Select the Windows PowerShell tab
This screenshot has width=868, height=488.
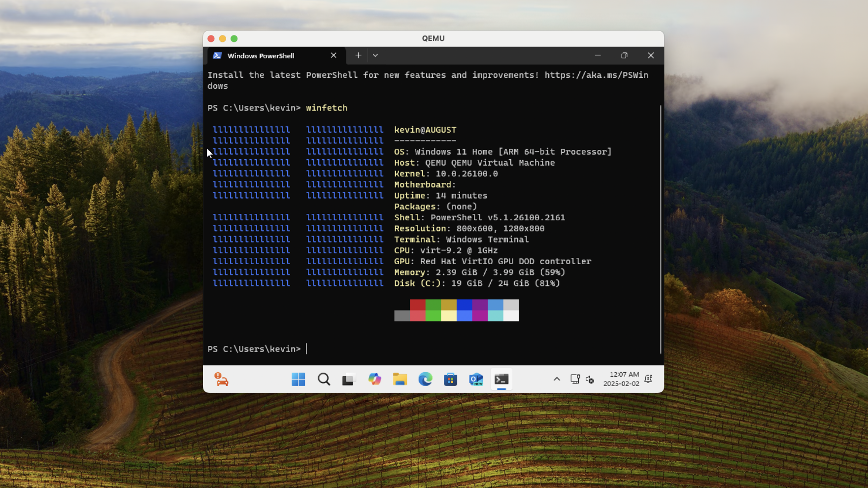[x=276, y=56]
